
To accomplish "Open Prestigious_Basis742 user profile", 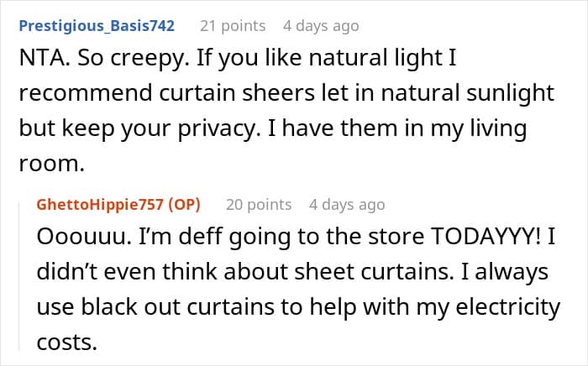I will 97,26.
